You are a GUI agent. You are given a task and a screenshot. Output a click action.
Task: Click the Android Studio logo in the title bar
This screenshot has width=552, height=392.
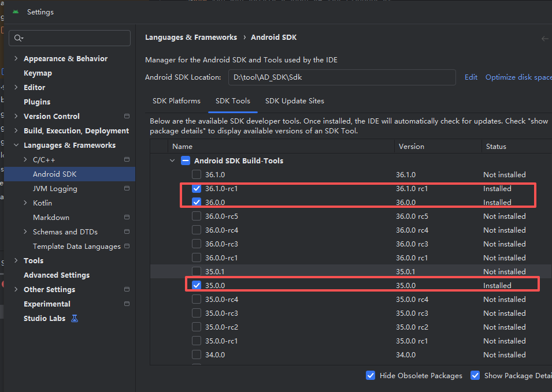coord(16,12)
